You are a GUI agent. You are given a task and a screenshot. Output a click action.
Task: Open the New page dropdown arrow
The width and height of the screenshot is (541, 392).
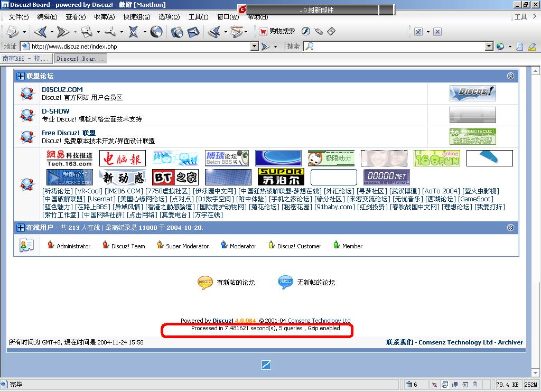click(24, 32)
